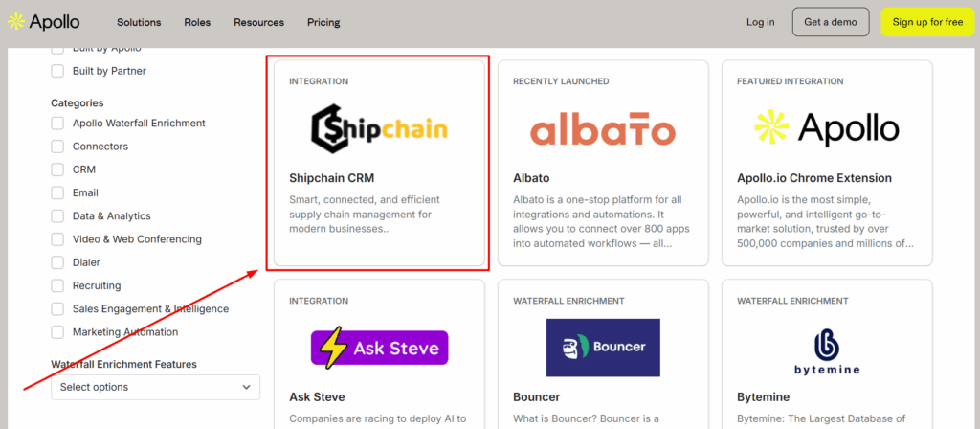The width and height of the screenshot is (980, 429).
Task: Check the Dialer category filter
Action: 57,262
